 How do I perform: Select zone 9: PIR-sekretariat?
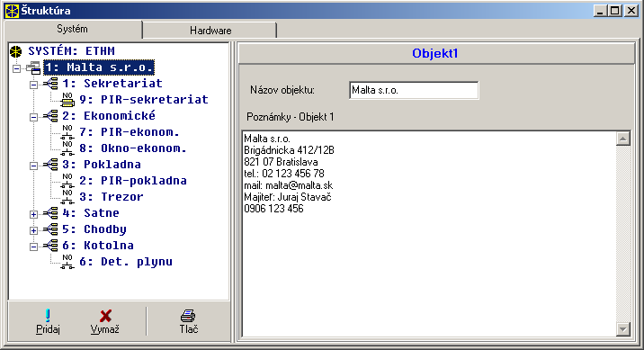point(144,100)
